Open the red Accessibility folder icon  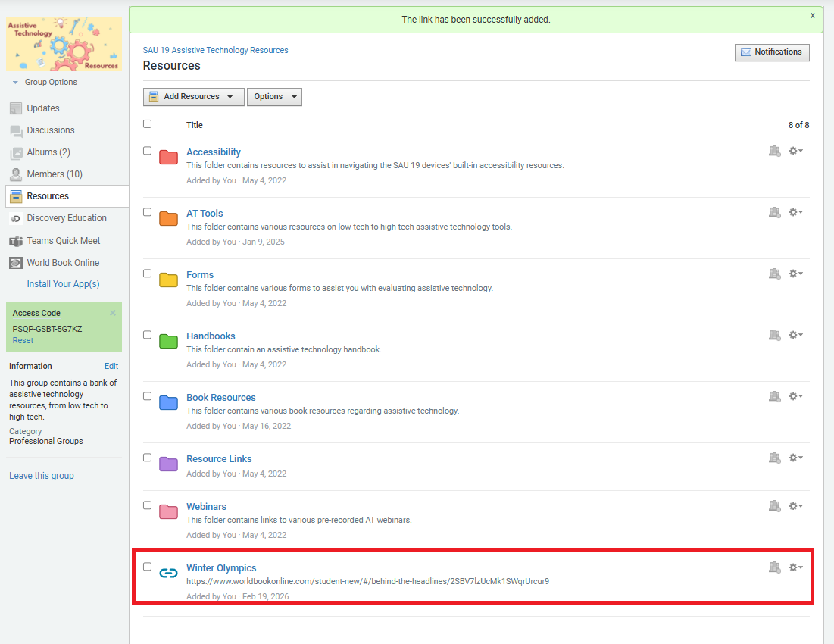click(x=168, y=158)
